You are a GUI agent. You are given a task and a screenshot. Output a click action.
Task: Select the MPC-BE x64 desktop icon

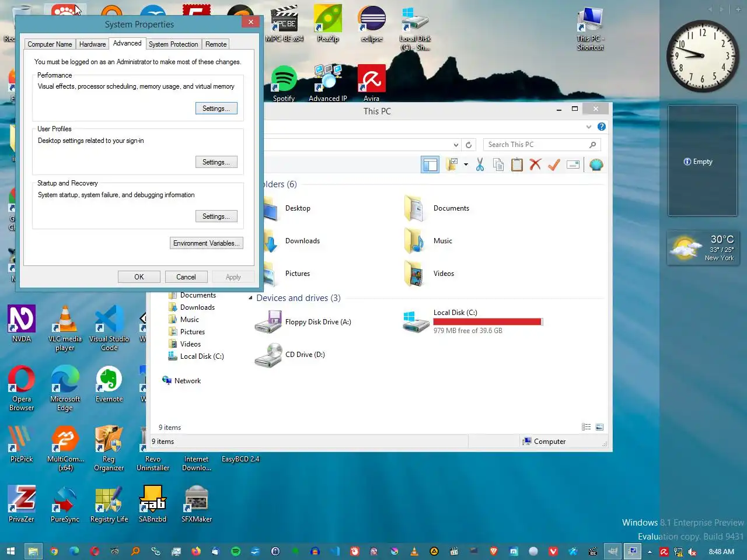(x=284, y=23)
